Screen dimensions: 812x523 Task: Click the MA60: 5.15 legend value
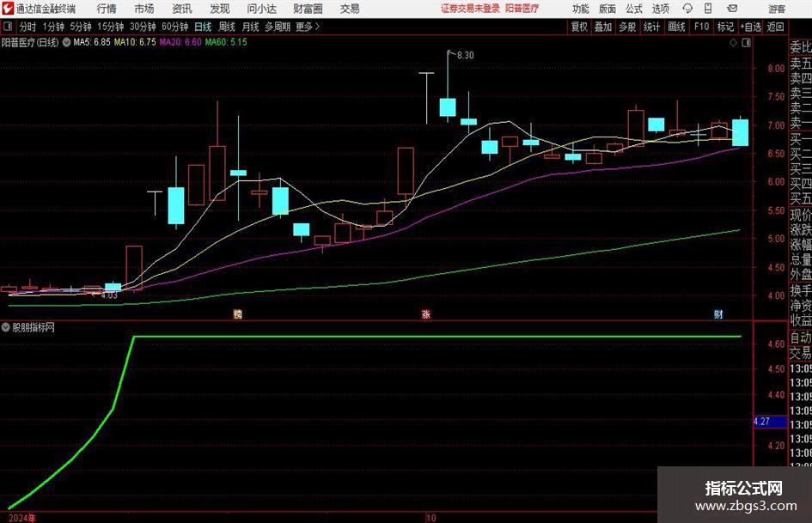226,42
